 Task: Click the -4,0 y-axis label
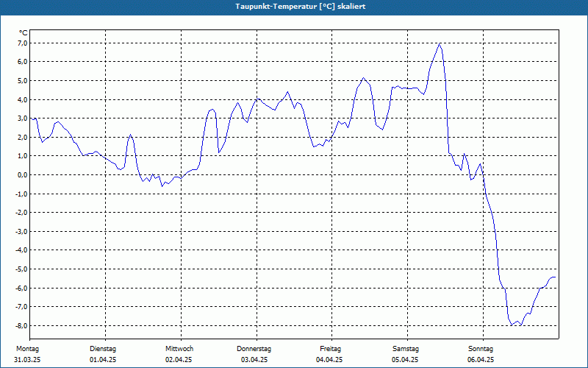pyautogui.click(x=21, y=250)
